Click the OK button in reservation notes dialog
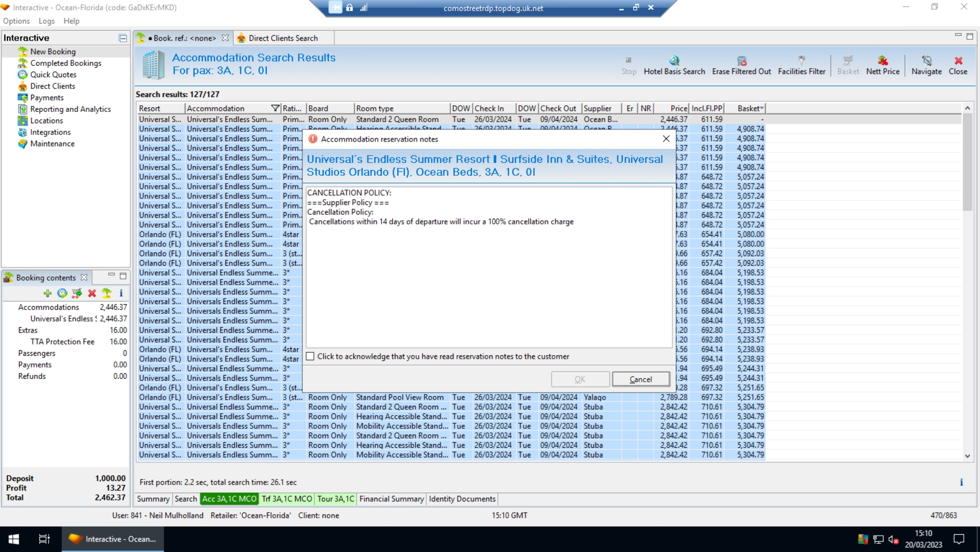 click(x=580, y=379)
